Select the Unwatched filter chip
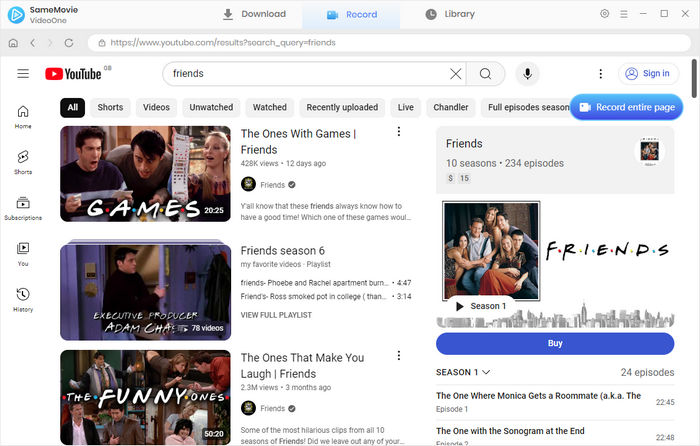The width and height of the screenshot is (700, 446). (211, 108)
